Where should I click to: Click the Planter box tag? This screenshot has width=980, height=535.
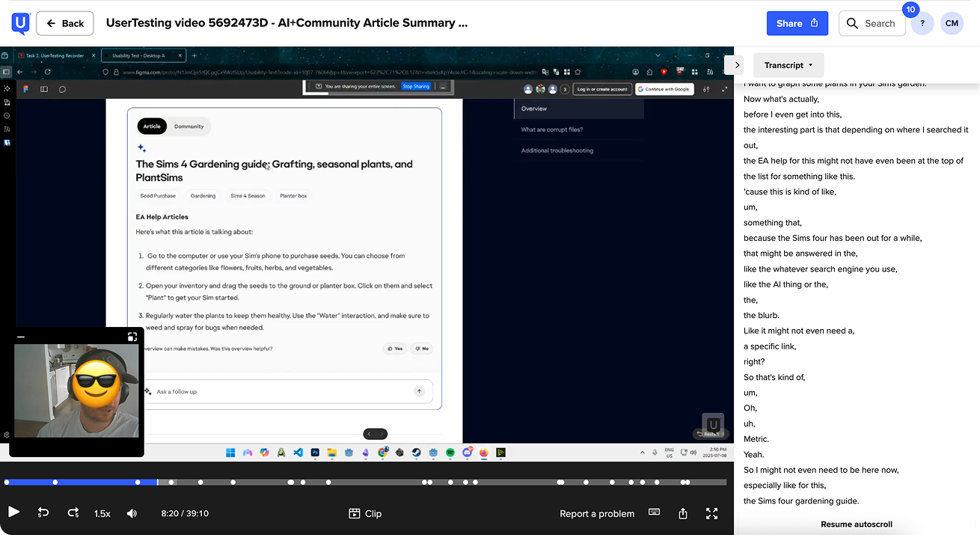click(x=293, y=196)
